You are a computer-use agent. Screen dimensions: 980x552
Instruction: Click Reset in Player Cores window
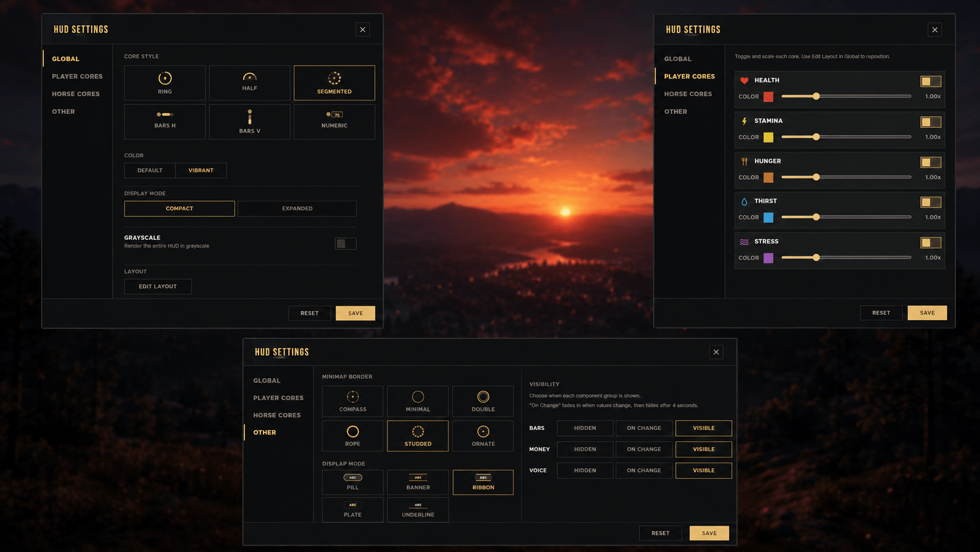tap(881, 313)
